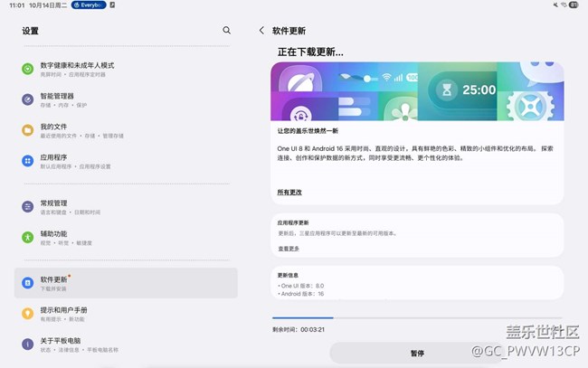Tap the green Digital Wellbeing icon (数字健康和未成年人模式)

tap(28, 69)
